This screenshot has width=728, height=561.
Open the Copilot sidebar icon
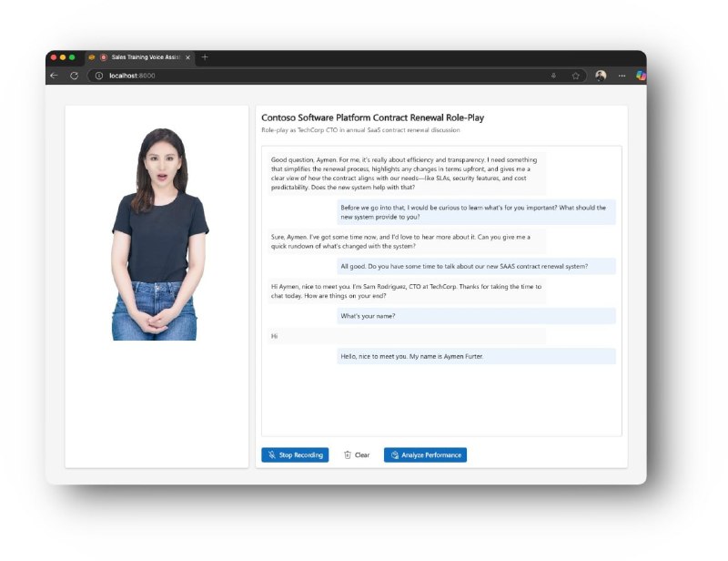[x=641, y=76]
